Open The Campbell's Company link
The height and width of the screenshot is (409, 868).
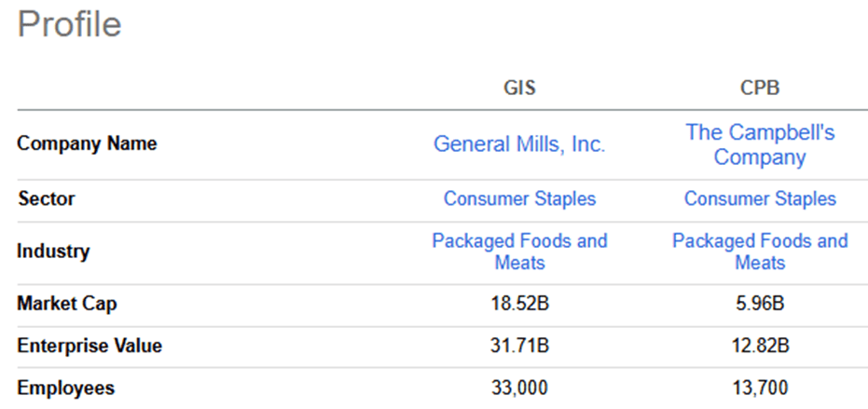760,144
